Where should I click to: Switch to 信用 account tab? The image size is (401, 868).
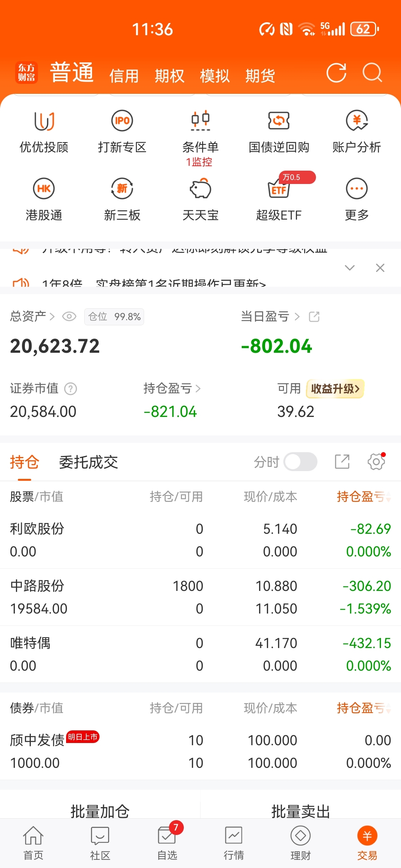pos(124,76)
